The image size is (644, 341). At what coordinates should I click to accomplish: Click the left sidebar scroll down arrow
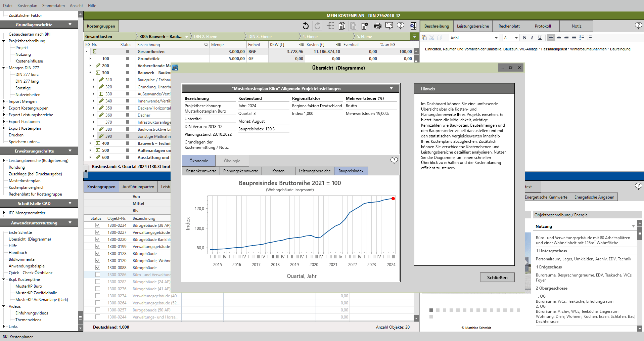(x=80, y=328)
